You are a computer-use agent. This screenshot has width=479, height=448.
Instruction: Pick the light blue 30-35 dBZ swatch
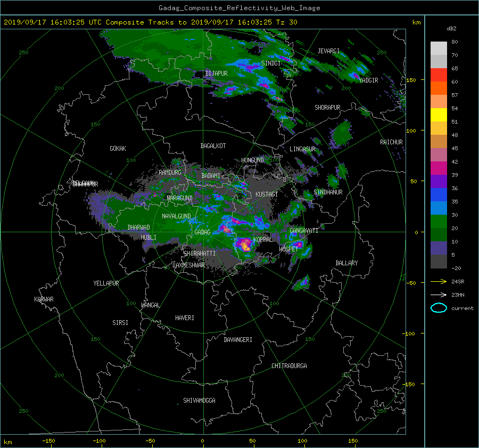439,208
